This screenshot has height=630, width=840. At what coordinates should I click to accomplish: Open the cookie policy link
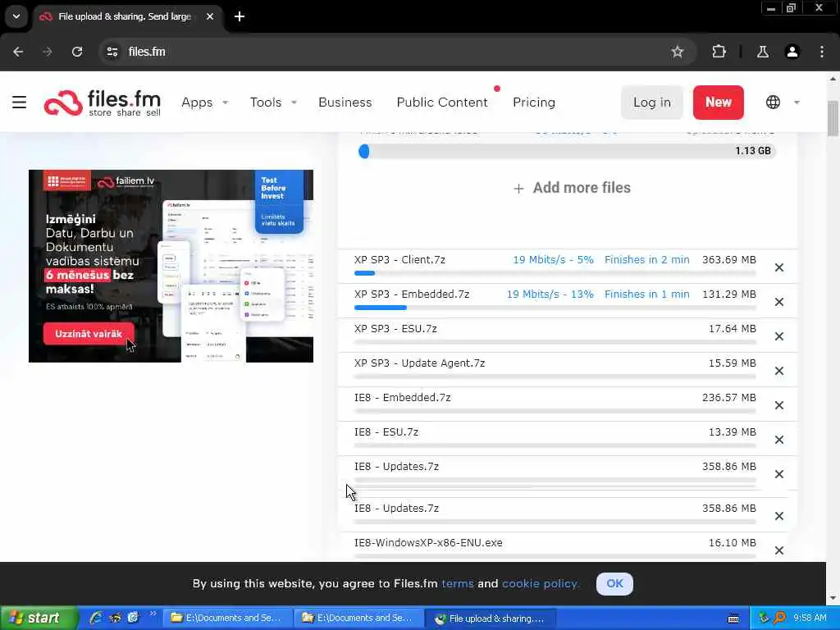tap(541, 583)
